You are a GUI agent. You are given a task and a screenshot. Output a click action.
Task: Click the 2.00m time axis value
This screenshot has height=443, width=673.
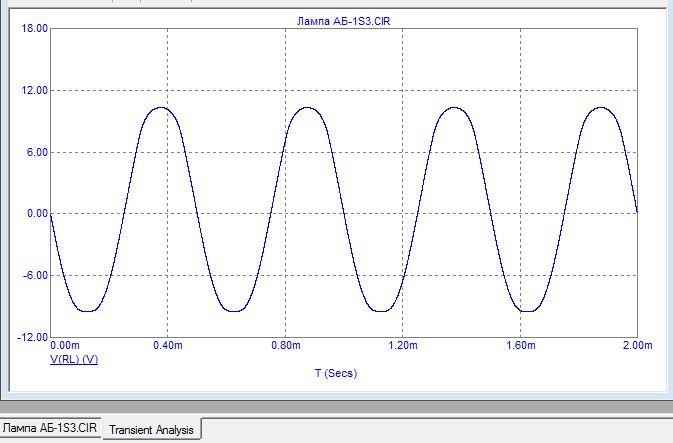tap(636, 345)
